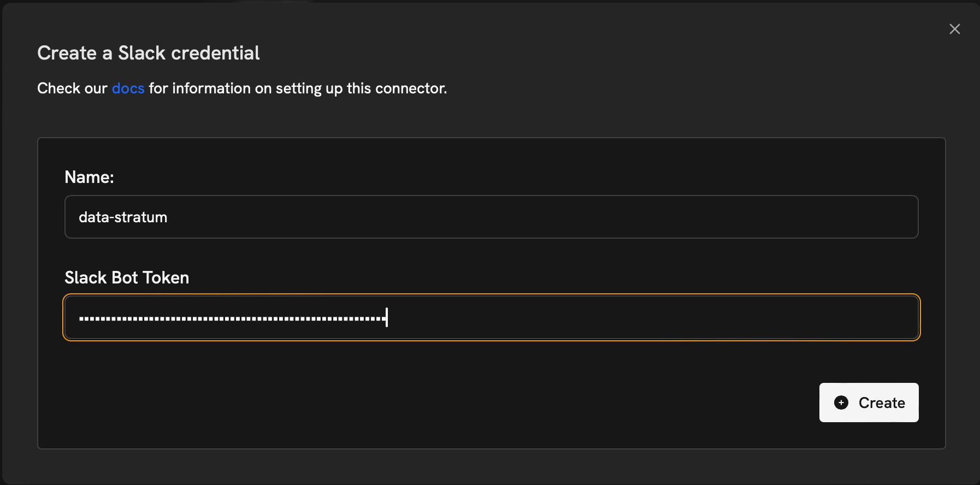
Task: Select the Create text on the white button
Action: (x=882, y=402)
